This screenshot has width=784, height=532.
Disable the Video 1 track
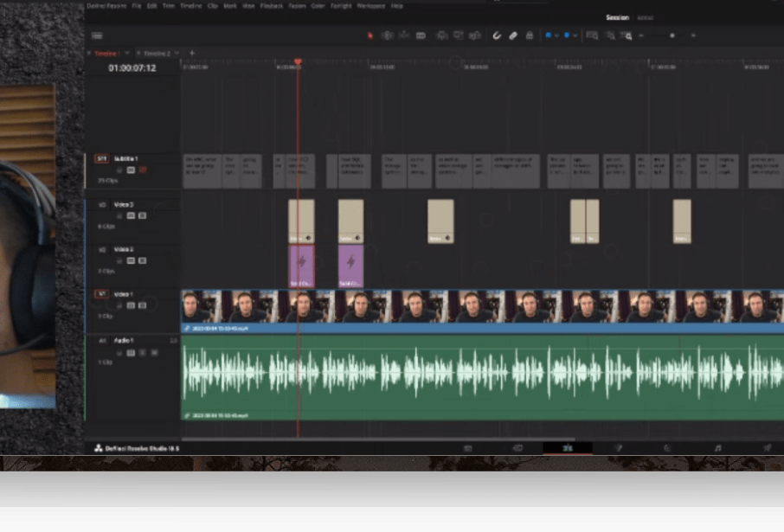(143, 305)
